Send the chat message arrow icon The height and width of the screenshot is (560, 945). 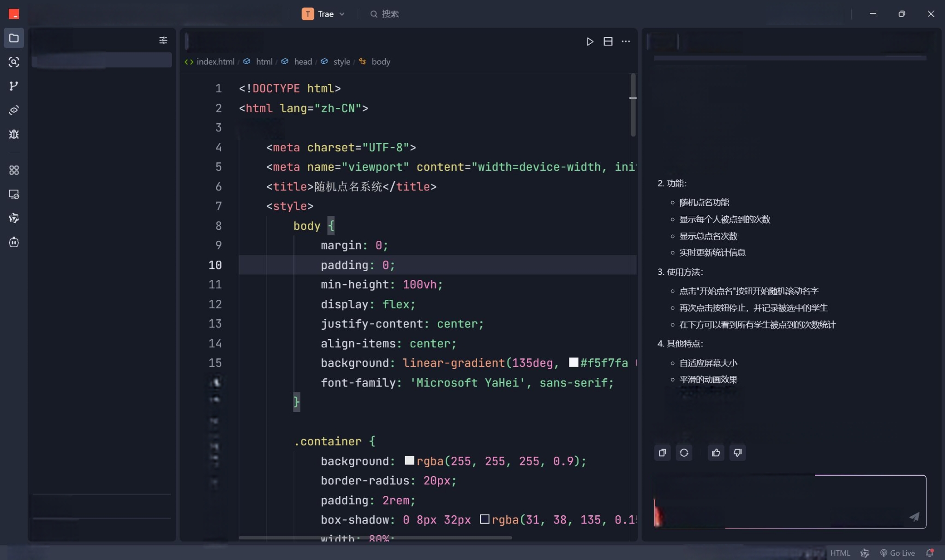pyautogui.click(x=914, y=517)
